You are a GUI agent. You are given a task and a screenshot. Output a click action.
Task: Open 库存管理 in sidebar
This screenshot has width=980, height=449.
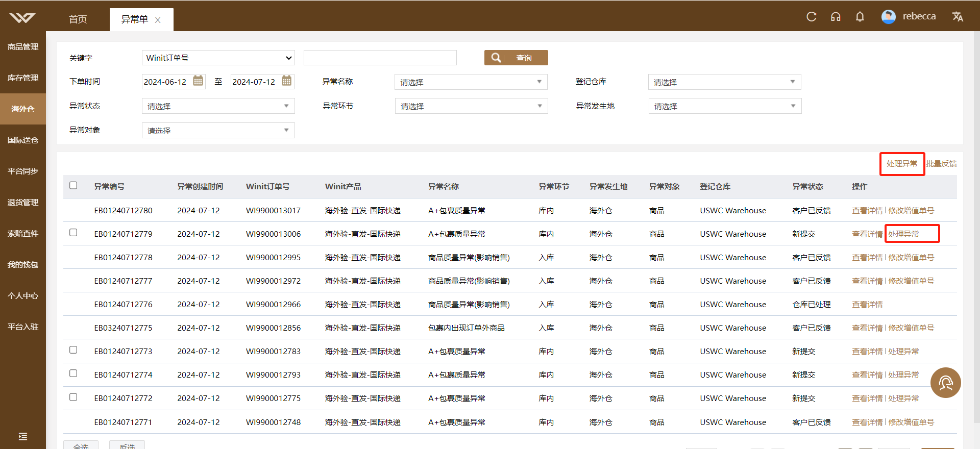coord(23,78)
